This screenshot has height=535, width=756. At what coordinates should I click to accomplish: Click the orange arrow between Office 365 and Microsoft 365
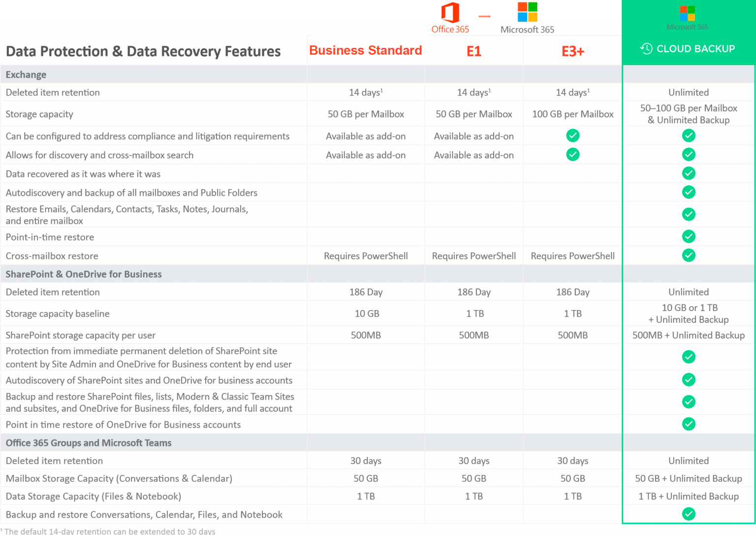(x=484, y=16)
